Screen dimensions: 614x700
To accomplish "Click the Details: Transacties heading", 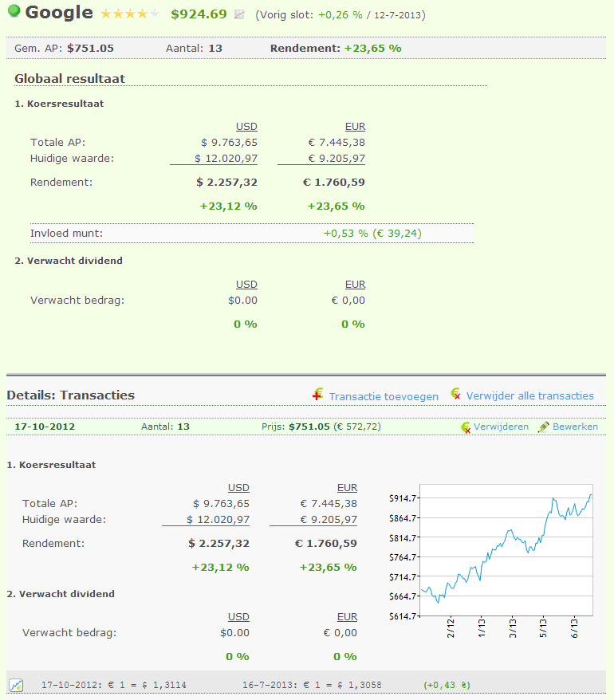I will pos(70,395).
